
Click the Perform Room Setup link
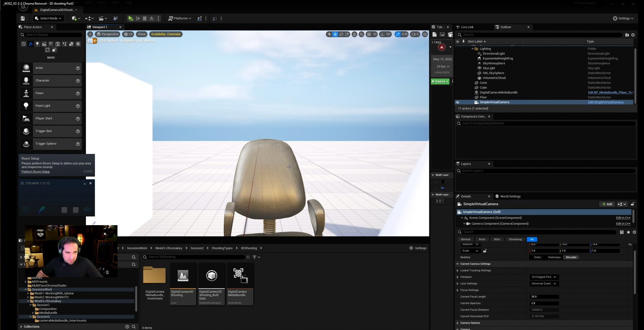(35, 171)
